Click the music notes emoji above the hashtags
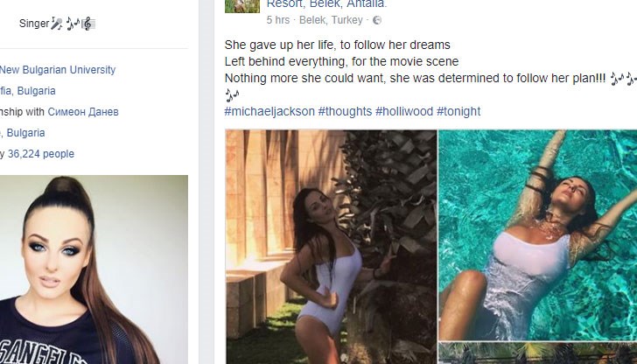Image resolution: width=637 pixels, height=364 pixels. 231,94
